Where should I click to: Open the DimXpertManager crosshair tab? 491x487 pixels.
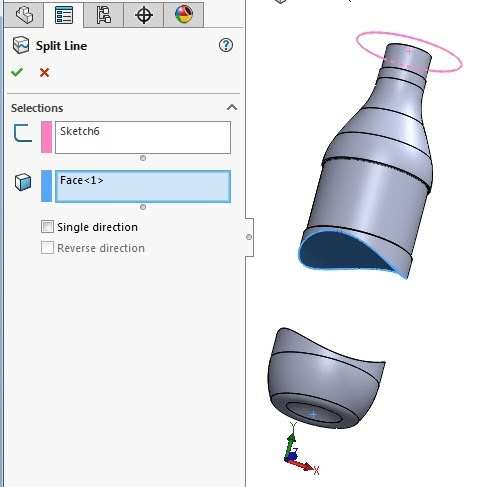pos(144,15)
